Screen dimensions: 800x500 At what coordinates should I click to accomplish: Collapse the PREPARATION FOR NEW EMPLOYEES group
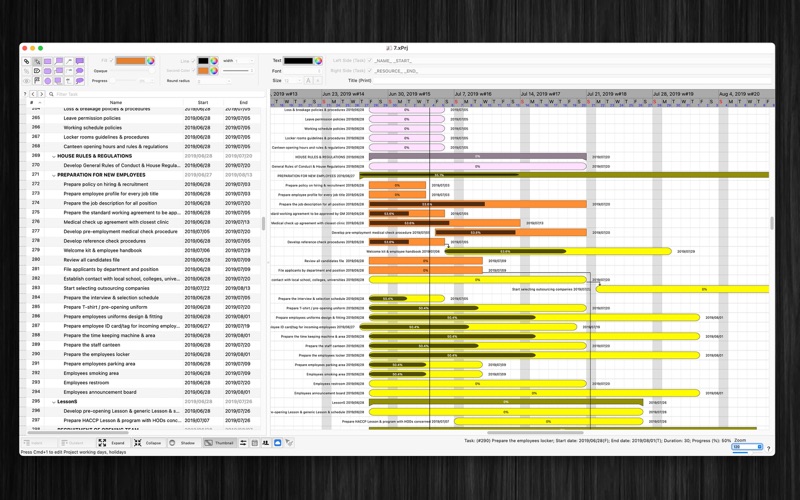[54, 175]
